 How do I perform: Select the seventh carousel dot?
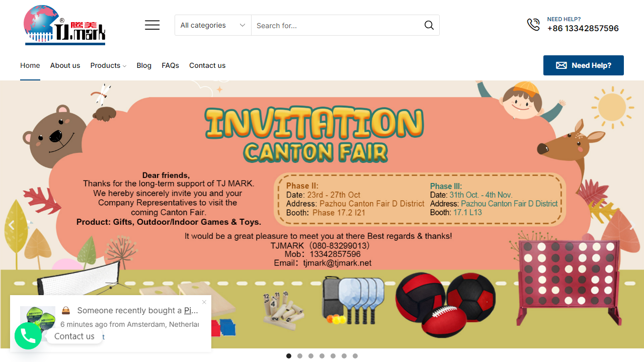click(x=355, y=356)
